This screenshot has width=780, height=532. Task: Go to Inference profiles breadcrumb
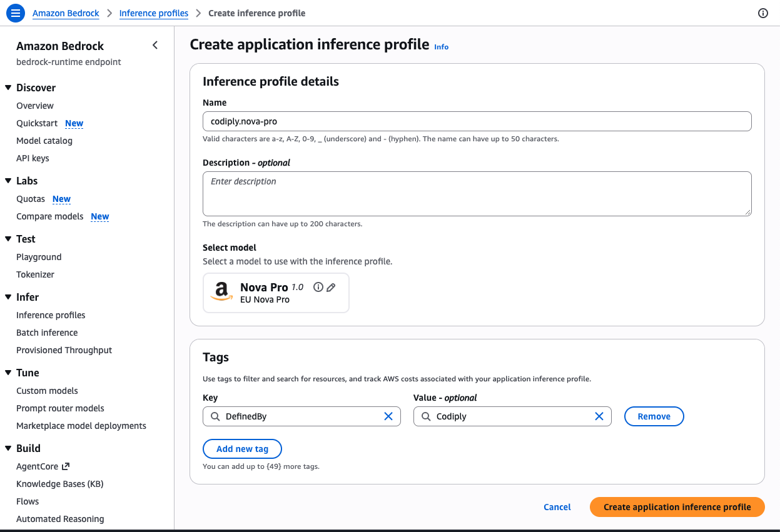(154, 13)
